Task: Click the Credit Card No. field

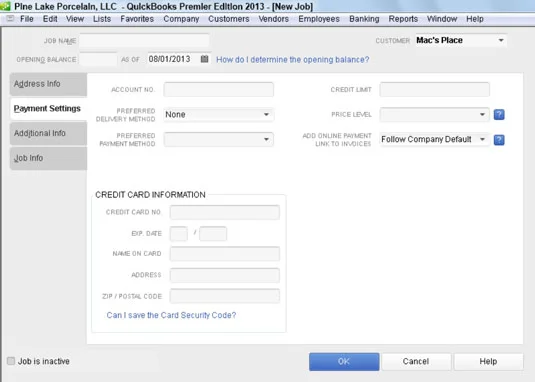Action: point(225,212)
